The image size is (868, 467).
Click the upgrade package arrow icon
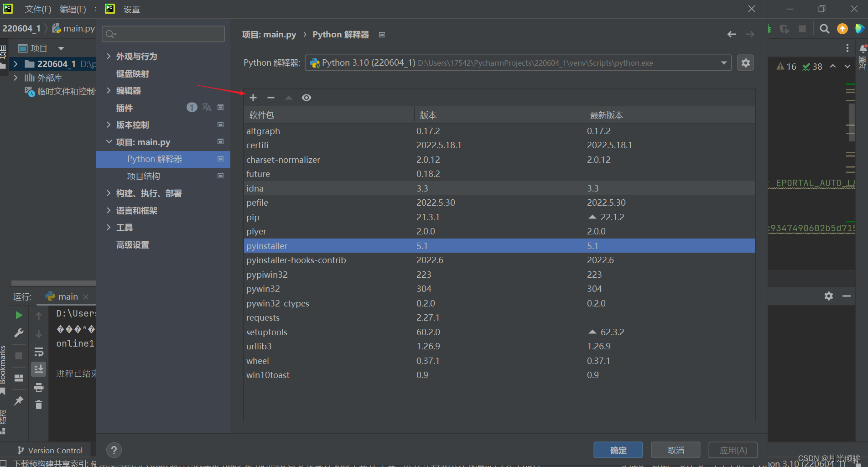(x=289, y=98)
